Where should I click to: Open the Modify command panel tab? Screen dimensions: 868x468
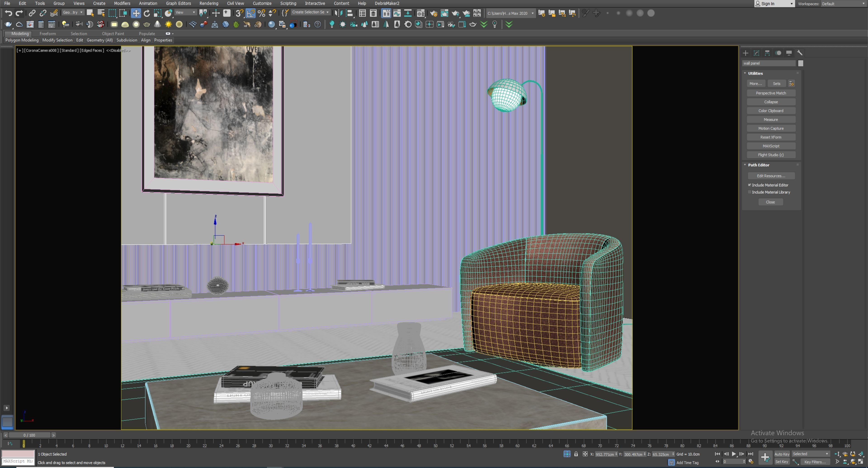(x=757, y=53)
